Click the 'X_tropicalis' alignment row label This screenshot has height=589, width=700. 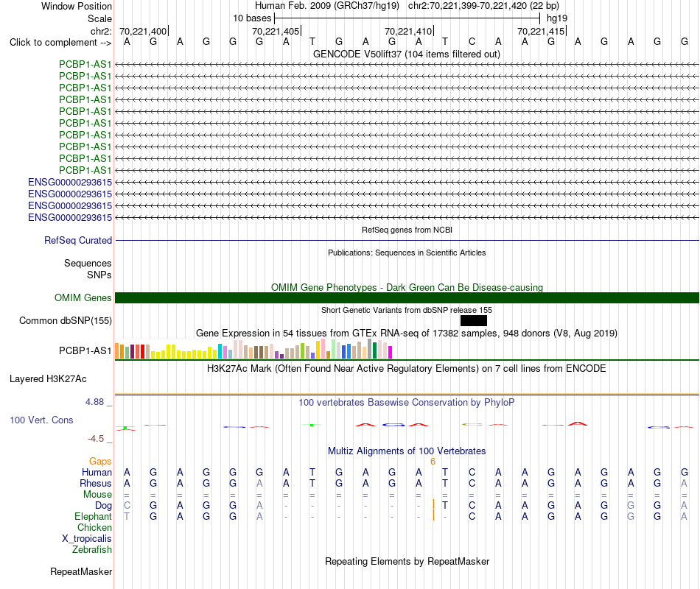87,539
